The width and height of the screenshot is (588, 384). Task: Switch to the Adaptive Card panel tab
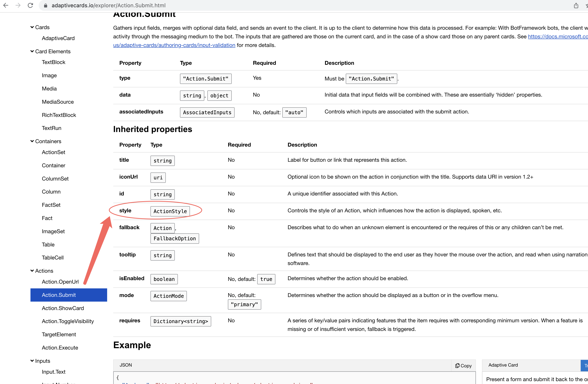[x=503, y=365]
